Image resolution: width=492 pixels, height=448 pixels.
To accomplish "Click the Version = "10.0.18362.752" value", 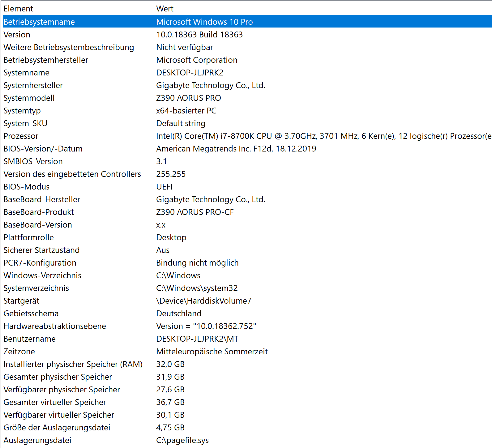I will pyautogui.click(x=206, y=326).
